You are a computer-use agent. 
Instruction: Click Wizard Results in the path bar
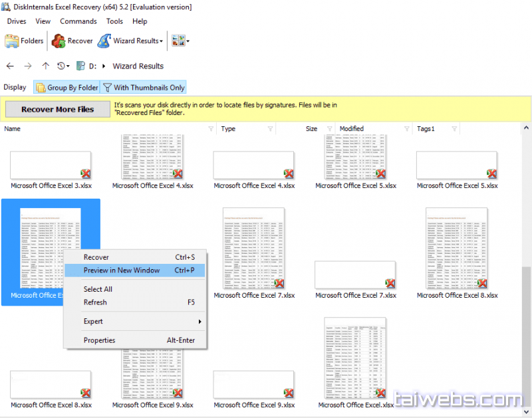(138, 66)
